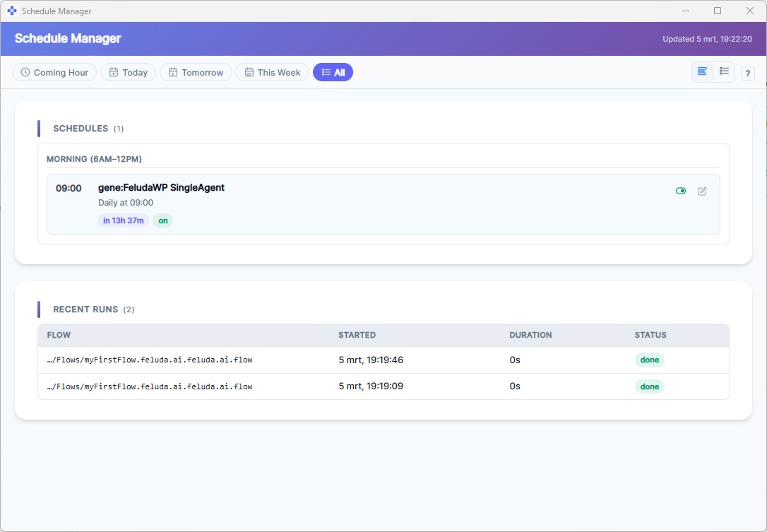This screenshot has width=767, height=532.
Task: Open the help question mark icon
Action: pyautogui.click(x=747, y=72)
